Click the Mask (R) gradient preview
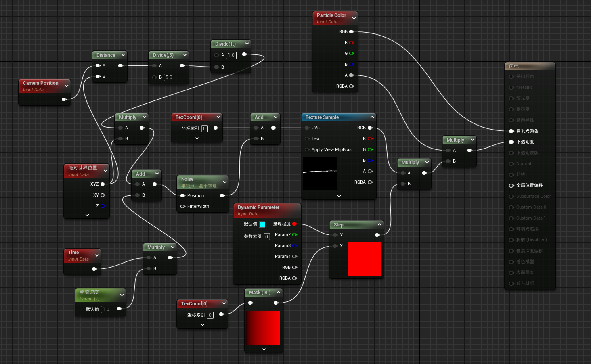 263,328
